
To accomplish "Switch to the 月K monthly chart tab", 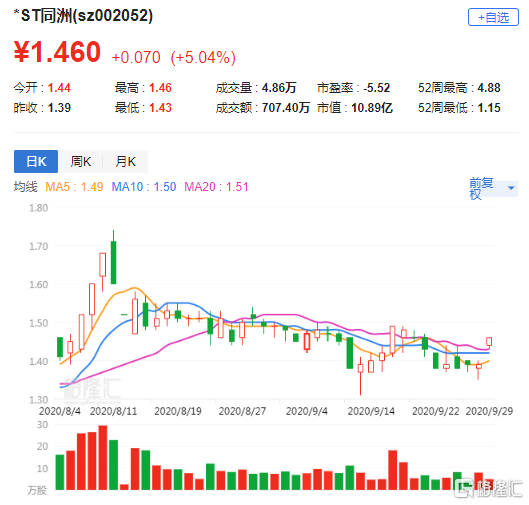I will tap(125, 162).
